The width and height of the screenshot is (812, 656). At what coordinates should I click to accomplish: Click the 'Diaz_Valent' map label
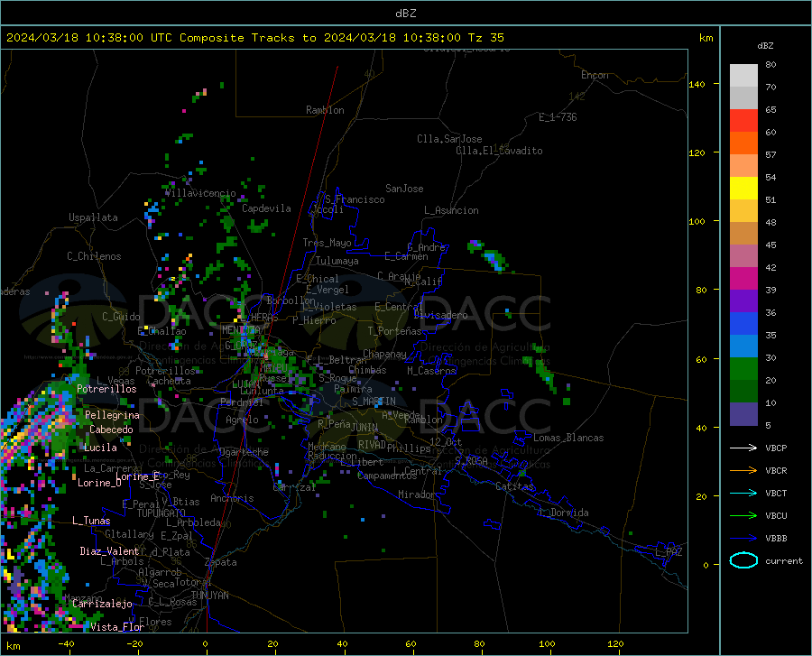(109, 551)
